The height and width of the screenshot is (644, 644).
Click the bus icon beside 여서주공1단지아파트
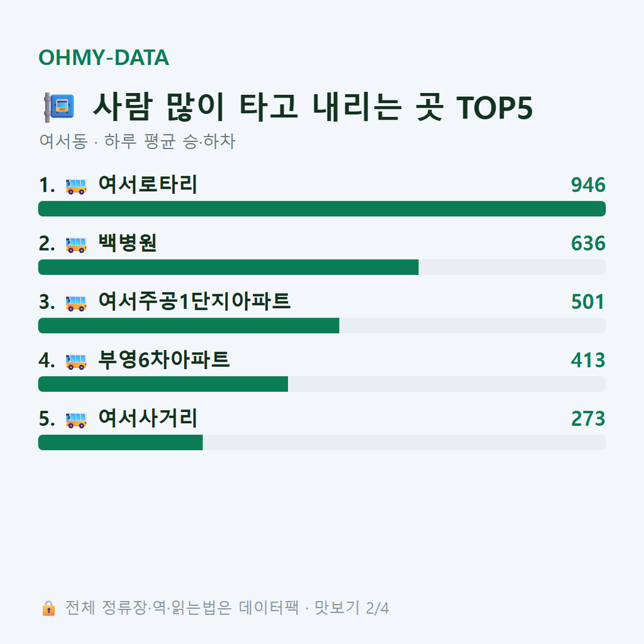pos(76,303)
